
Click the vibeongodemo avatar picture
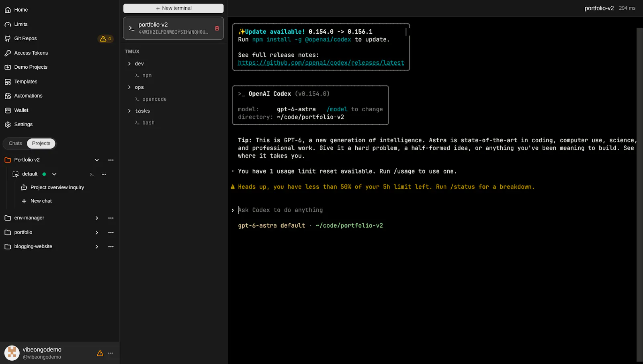pos(12,353)
